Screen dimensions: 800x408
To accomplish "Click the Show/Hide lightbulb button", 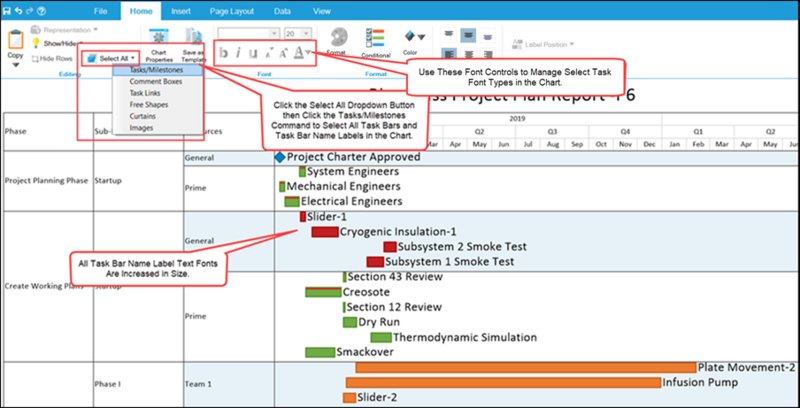I will pos(56,43).
